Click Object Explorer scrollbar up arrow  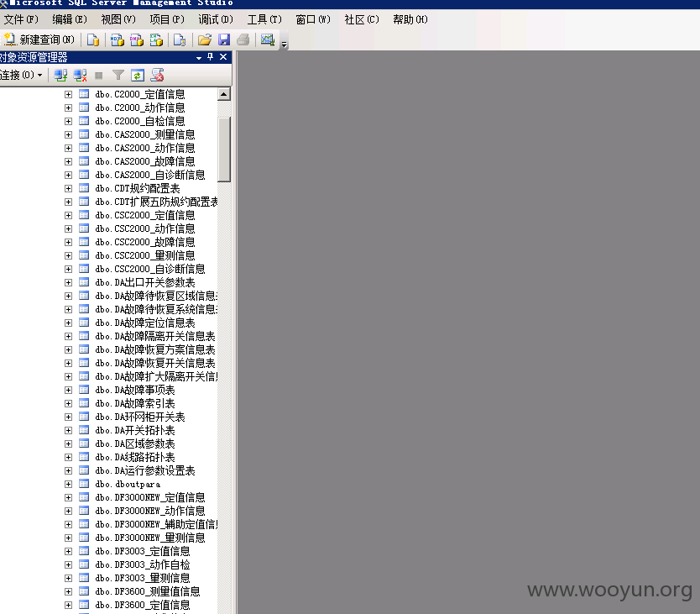[x=224, y=94]
